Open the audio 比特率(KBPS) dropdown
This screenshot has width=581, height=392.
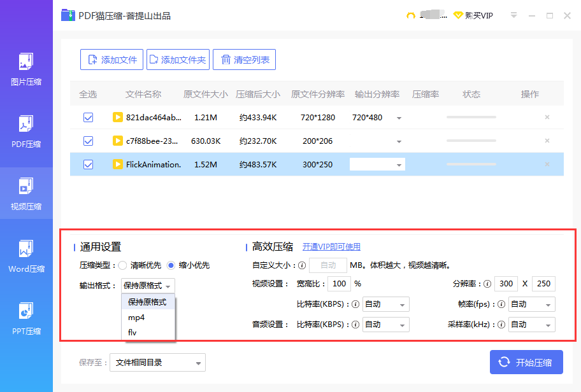[x=385, y=325]
